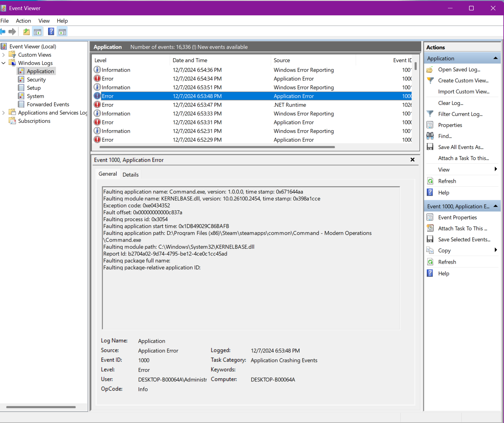
Task: Toggle Show/Hide Action Pane toolbar icon
Action: click(62, 32)
